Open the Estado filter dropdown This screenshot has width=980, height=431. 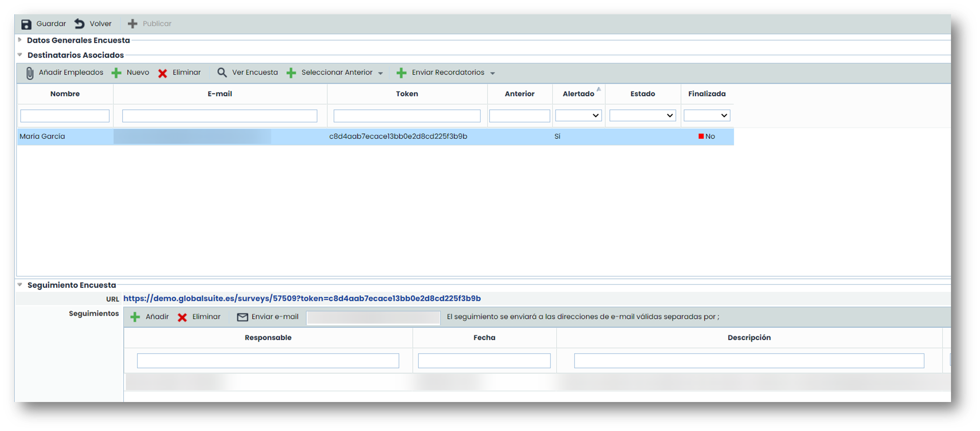[642, 116]
